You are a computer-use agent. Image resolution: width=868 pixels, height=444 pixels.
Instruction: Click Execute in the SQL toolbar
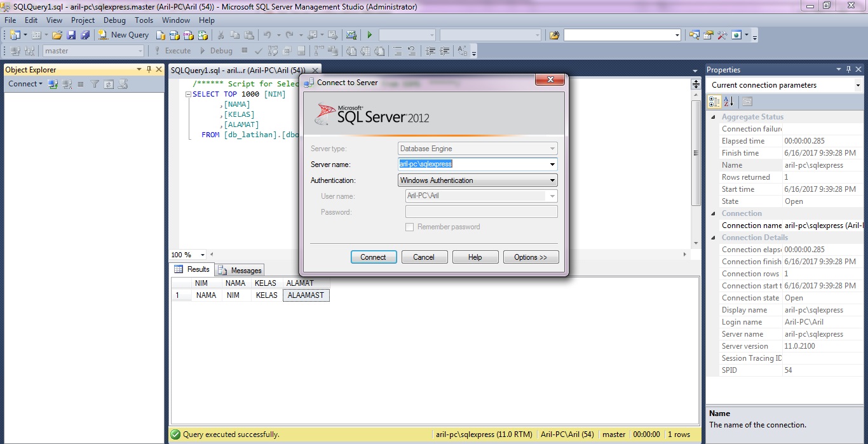[172, 51]
